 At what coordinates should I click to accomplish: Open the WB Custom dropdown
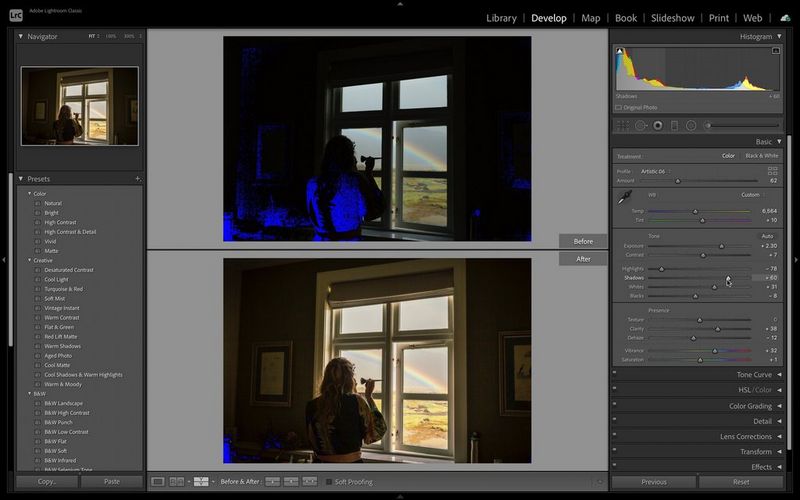tap(750, 195)
